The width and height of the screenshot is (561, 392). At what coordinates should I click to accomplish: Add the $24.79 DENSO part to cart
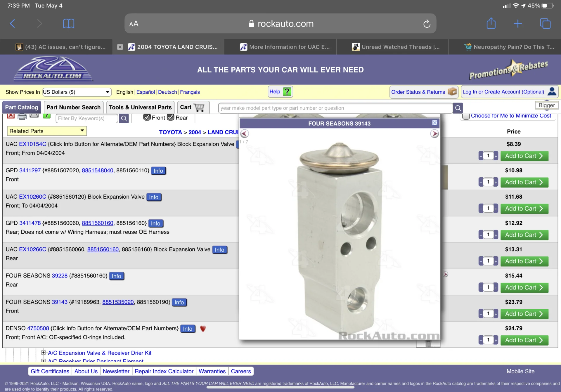(524, 340)
